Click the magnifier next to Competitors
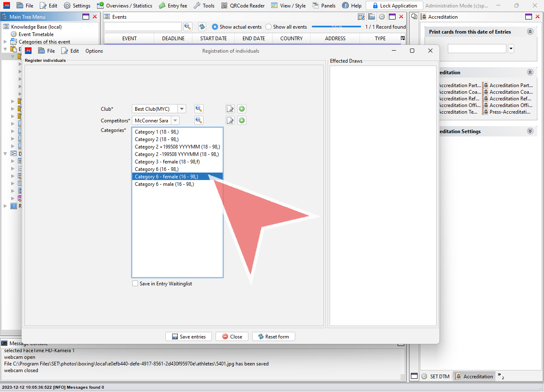Screen dimensions: 544x392 [x=199, y=121]
